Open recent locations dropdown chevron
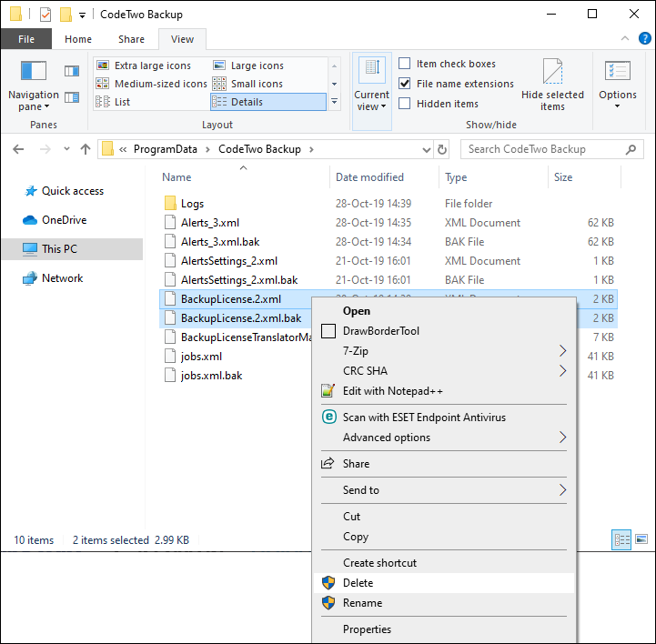Screen dimensions: 656x644 click(x=66, y=149)
